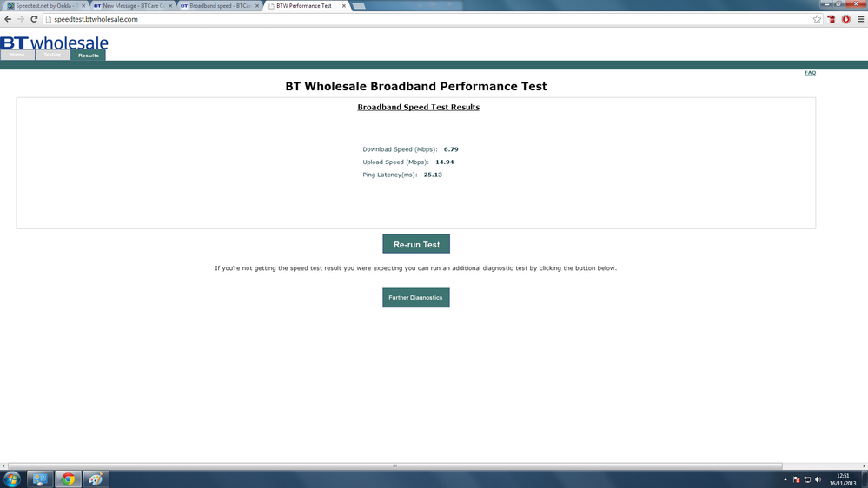This screenshot has width=868, height=488.
Task: Open the Windows Start orb
Action: click(11, 479)
